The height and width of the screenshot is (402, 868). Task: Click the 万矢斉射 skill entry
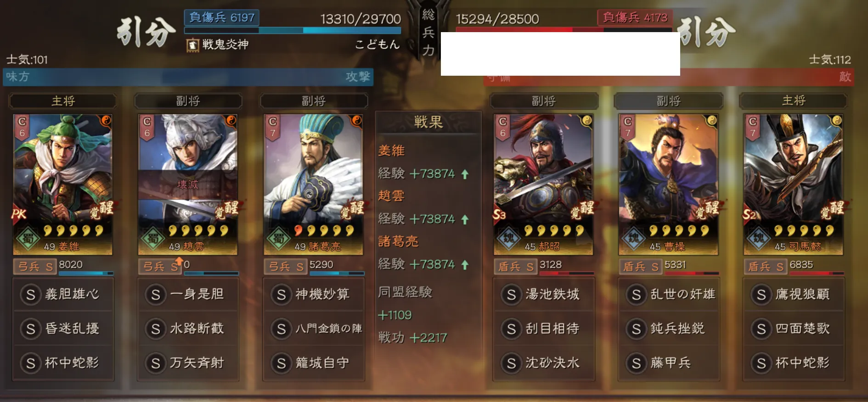[x=188, y=363]
